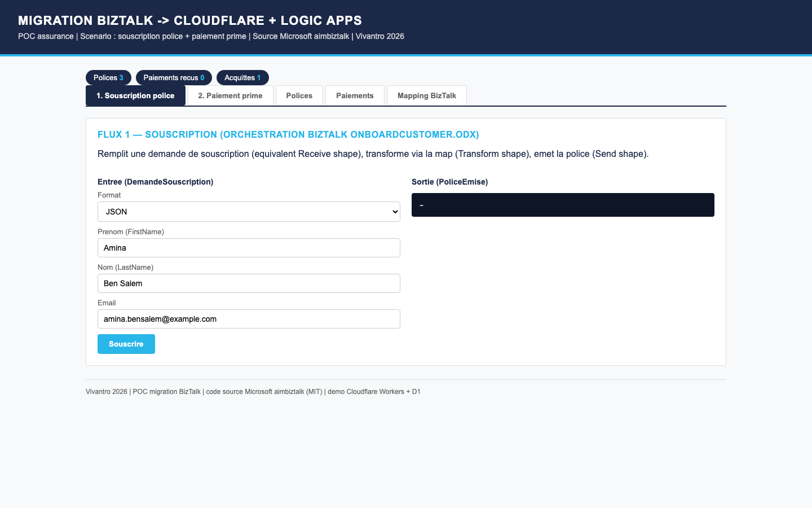The image size is (812, 508).
Task: Switch to the 2. Paiement prime tab
Action: pyautogui.click(x=230, y=95)
